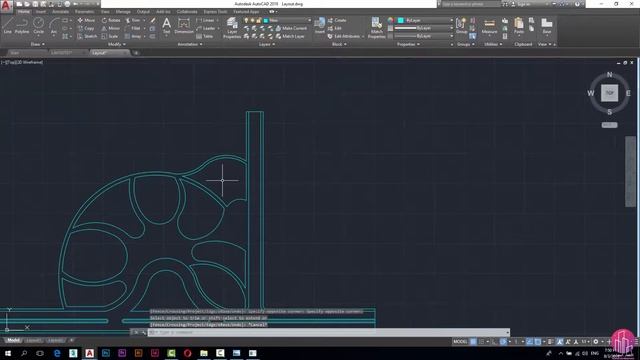The width and height of the screenshot is (640, 360).
Task: Open the ByLayer object color dropdown
Action: coord(424,20)
